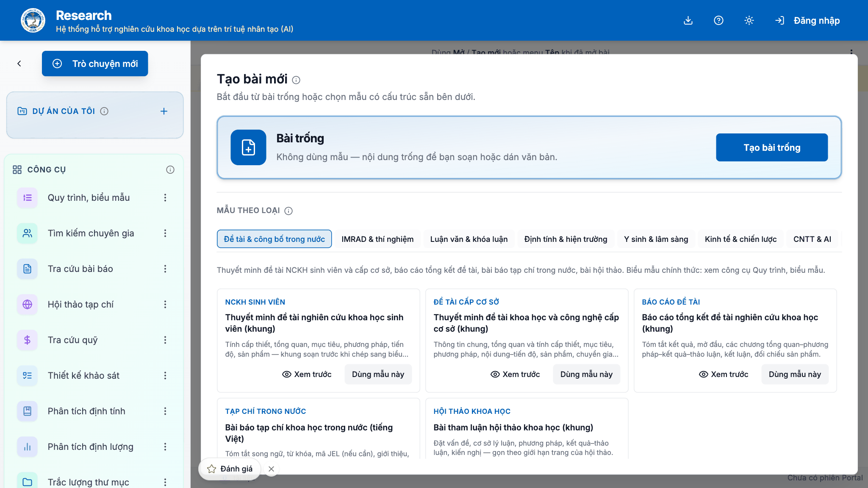
Task: Open options menu for Thiết kế khảo sát
Action: click(165, 375)
